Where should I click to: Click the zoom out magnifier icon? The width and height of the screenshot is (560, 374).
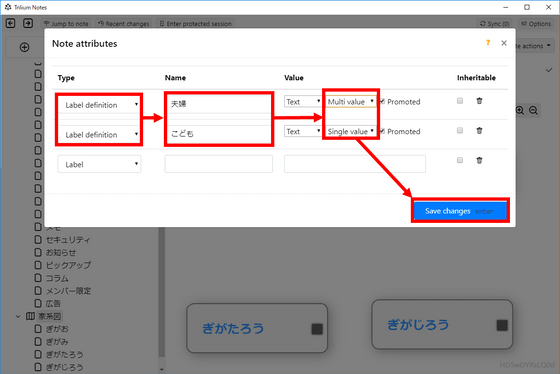click(533, 110)
